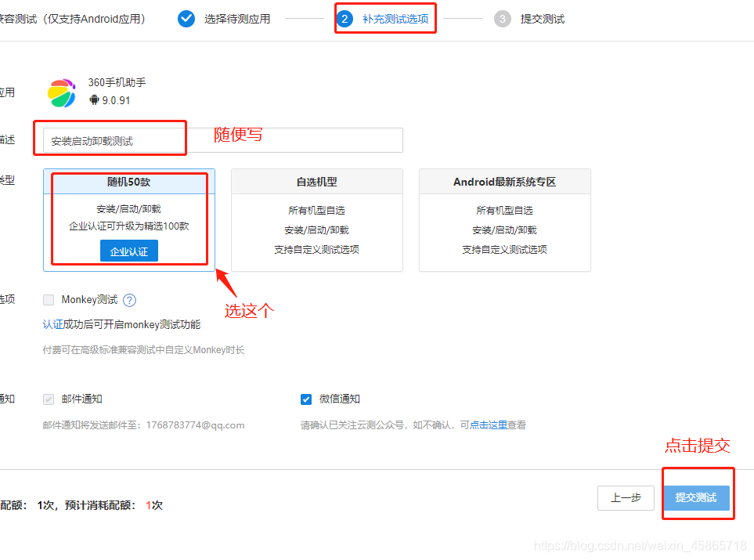754x560 pixels.
Task: Submit with the 提交测试 button
Action: pos(696,498)
